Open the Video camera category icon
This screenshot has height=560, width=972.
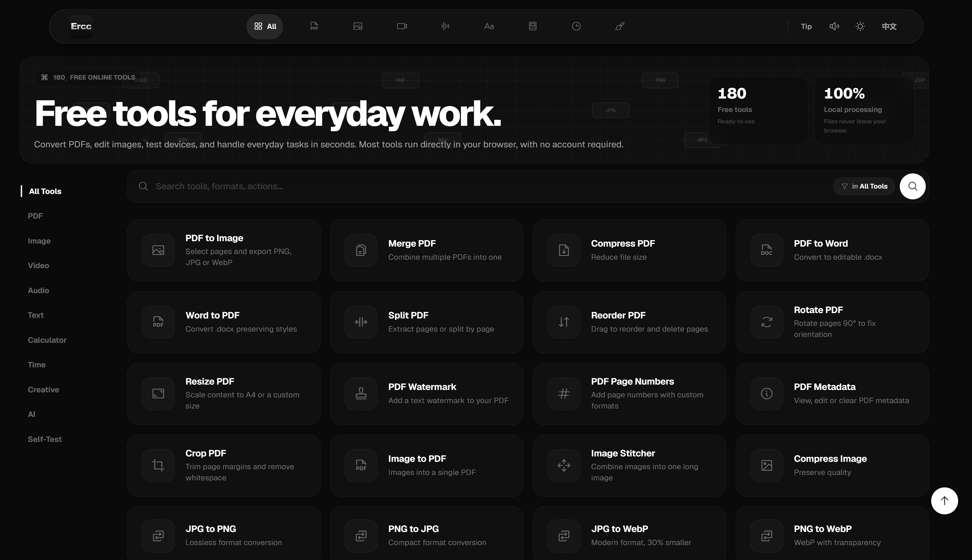coord(402,26)
